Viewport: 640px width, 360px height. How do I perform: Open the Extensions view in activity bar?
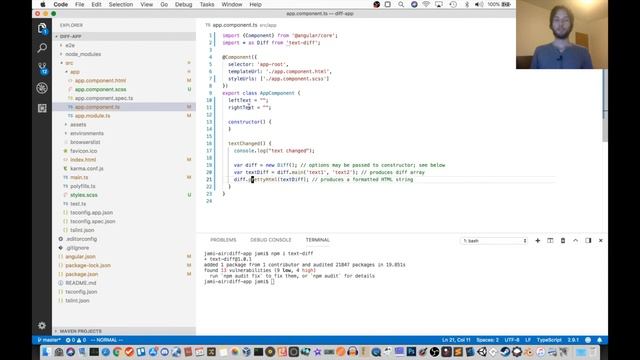coord(42,108)
